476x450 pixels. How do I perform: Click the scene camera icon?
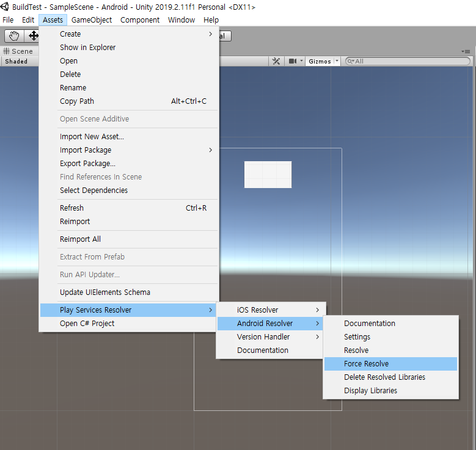(292, 61)
